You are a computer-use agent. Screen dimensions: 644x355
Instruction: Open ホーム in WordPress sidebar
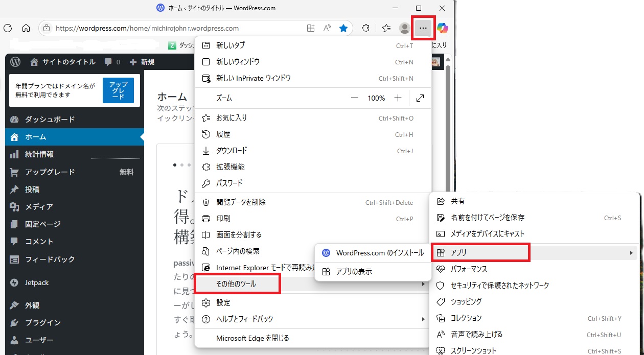pos(75,137)
